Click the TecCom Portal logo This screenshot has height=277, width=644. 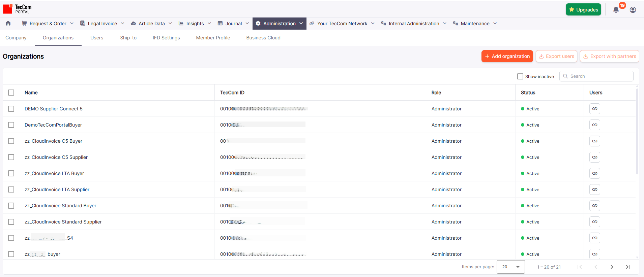tap(17, 9)
